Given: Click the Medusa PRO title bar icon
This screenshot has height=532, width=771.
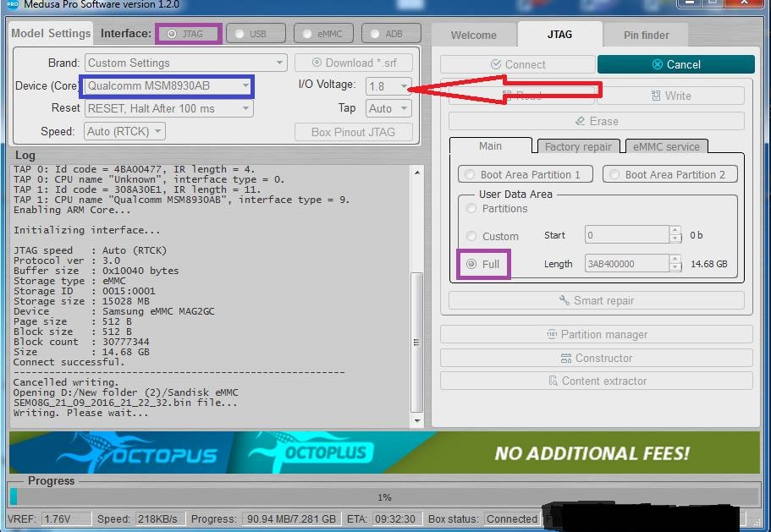Looking at the screenshot, I should (13, 4).
